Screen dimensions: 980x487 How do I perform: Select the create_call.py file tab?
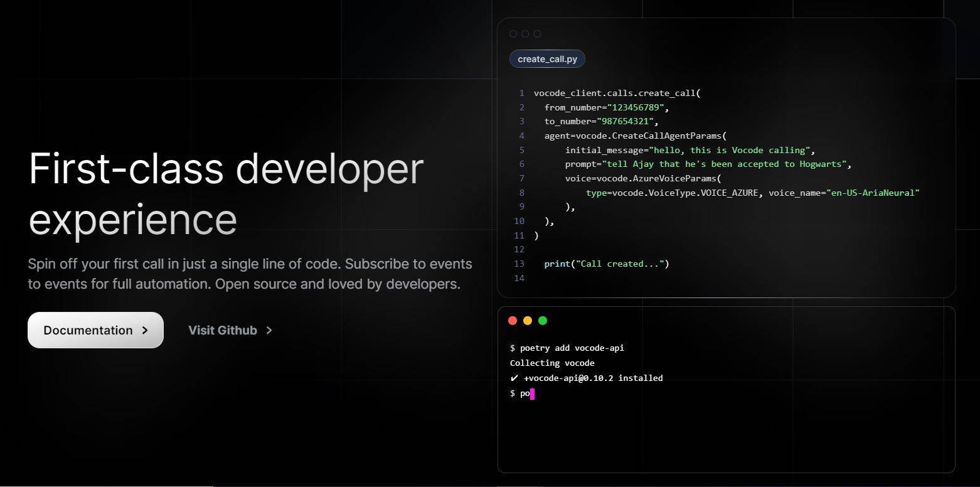pos(547,59)
